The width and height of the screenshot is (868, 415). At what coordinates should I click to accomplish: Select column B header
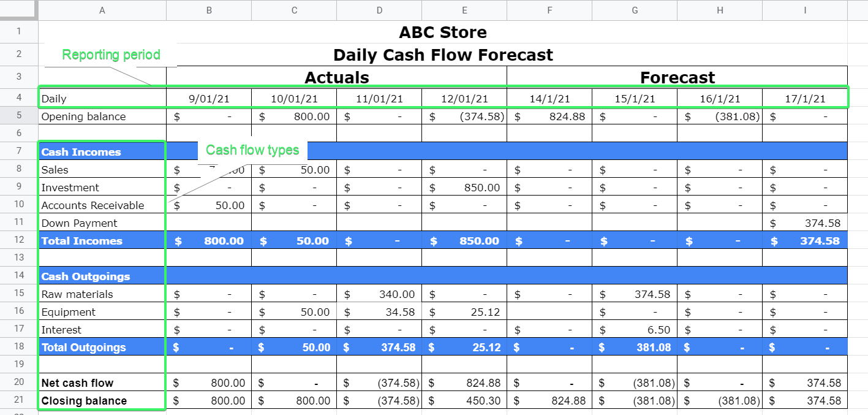(x=209, y=10)
